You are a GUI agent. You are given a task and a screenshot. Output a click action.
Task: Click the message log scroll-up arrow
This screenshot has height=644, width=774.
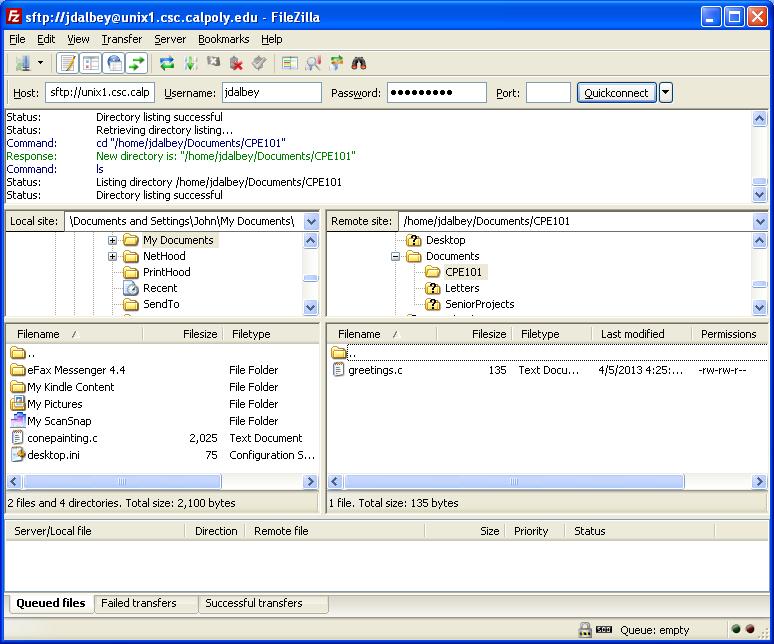click(x=759, y=118)
